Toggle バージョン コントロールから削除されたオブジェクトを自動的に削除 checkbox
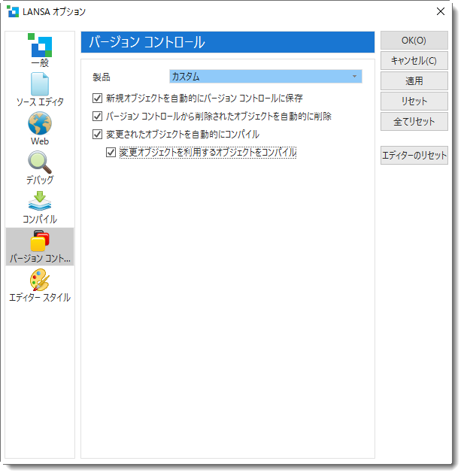This screenshot has height=476, width=464. 97,117
